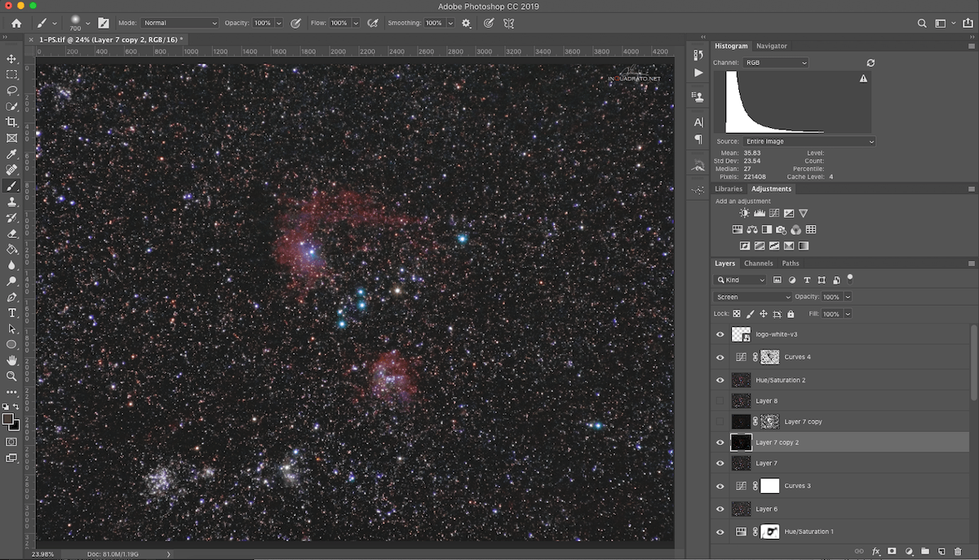This screenshot has height=560, width=979.
Task: Open the brush Mode dropdown
Action: (x=179, y=24)
